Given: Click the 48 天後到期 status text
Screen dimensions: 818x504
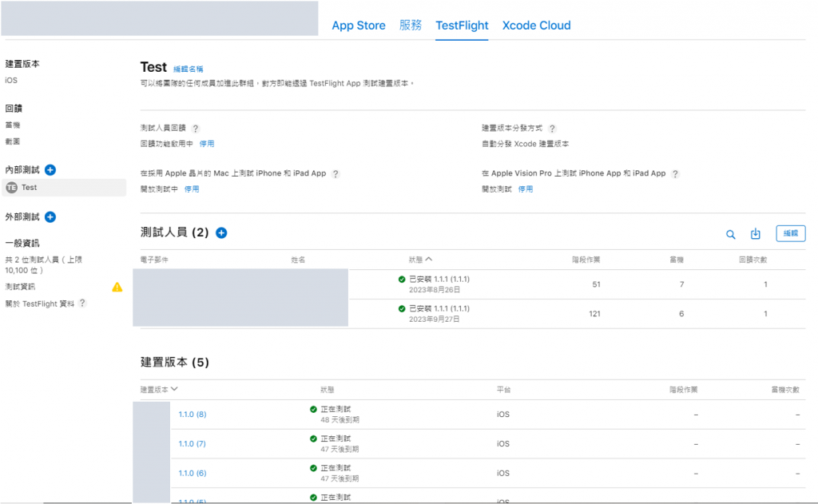Looking at the screenshot, I should point(340,419).
